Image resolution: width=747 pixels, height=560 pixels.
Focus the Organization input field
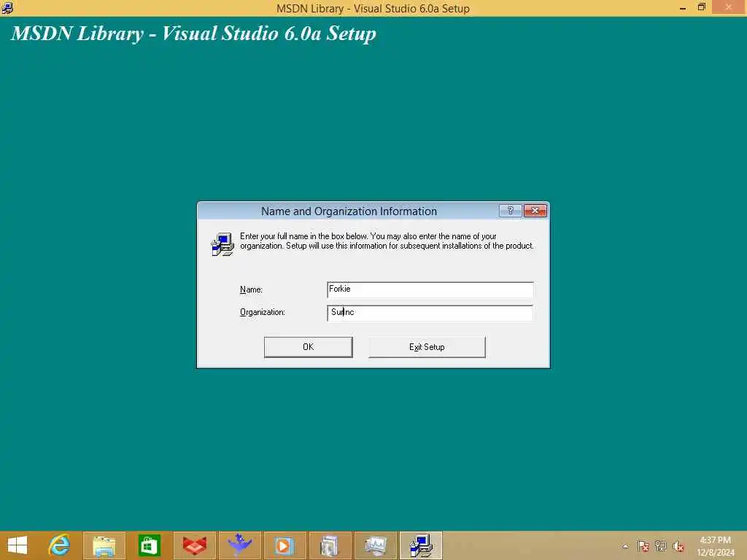point(430,313)
